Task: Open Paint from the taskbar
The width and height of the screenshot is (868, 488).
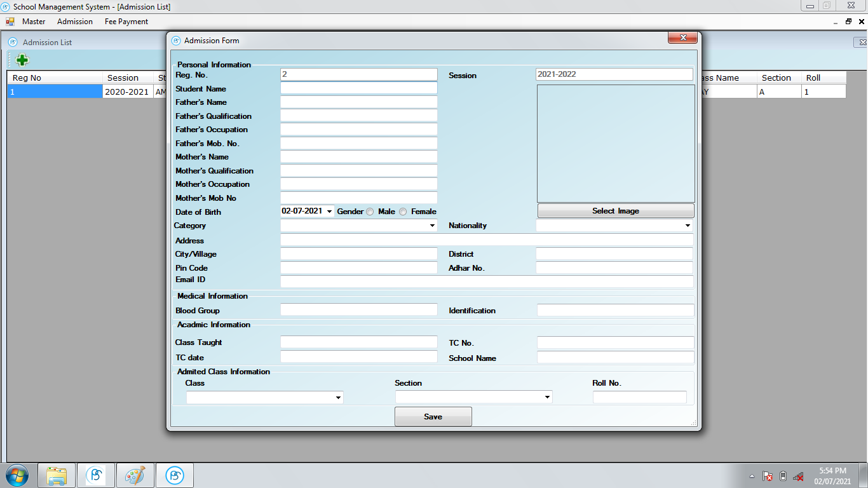Action: 135,475
